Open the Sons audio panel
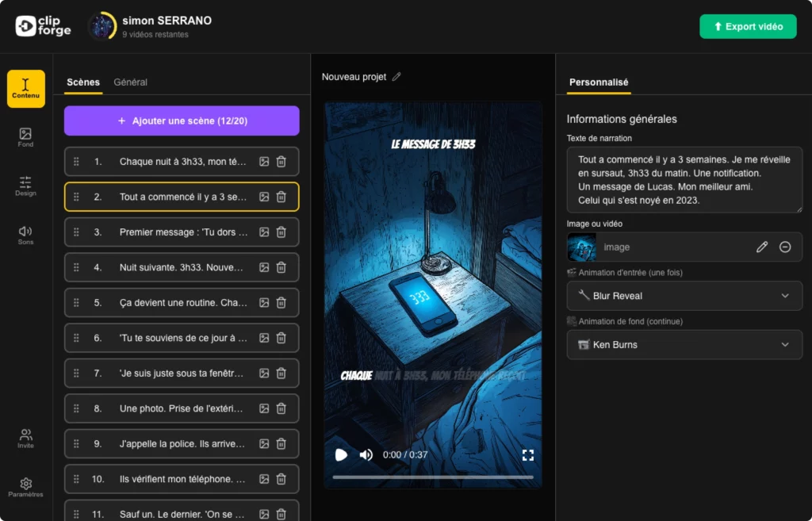The image size is (812, 521). coord(25,235)
